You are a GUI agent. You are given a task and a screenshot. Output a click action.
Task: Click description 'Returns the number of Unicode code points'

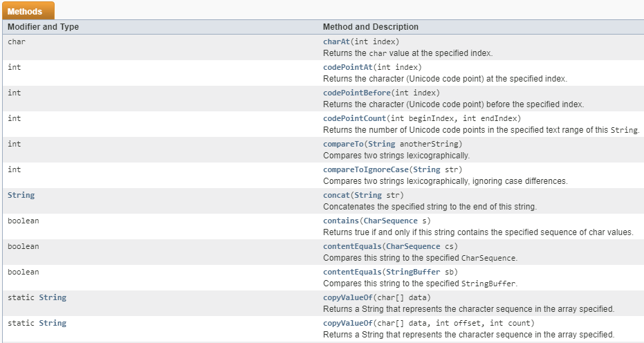(481, 130)
